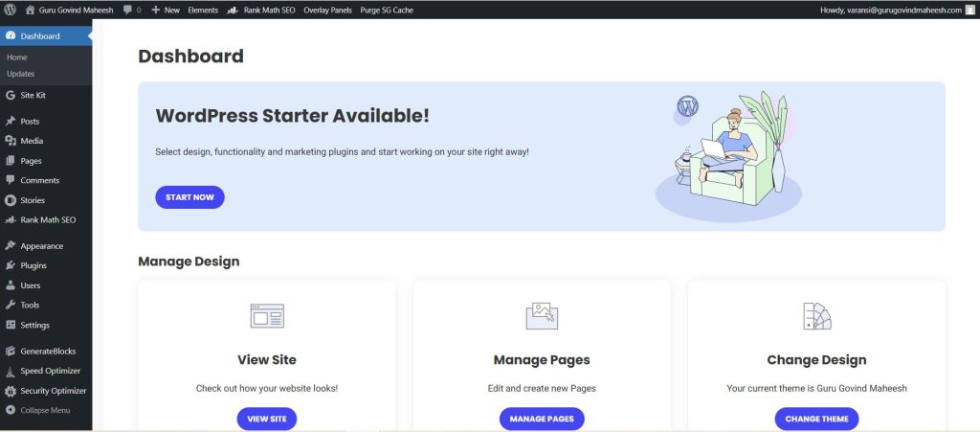This screenshot has height=432, width=980.
Task: Click the View Site card title
Action: [267, 360]
